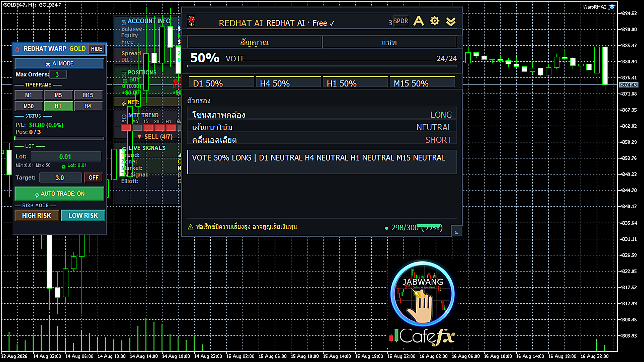Activate the AI MODE button
The width and height of the screenshot is (644, 362).
59,63
